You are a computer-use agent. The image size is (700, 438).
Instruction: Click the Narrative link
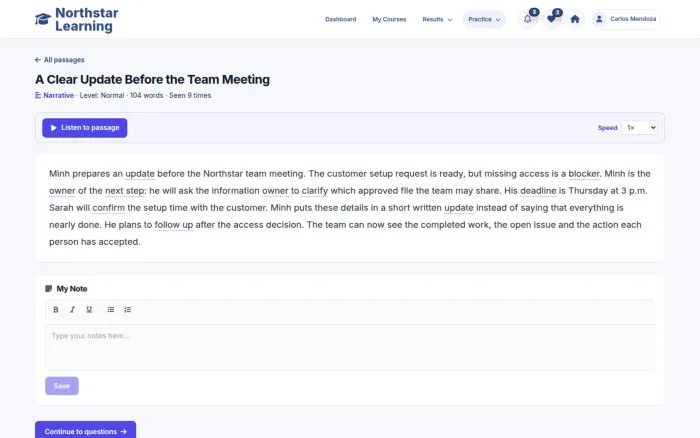pyautogui.click(x=58, y=95)
